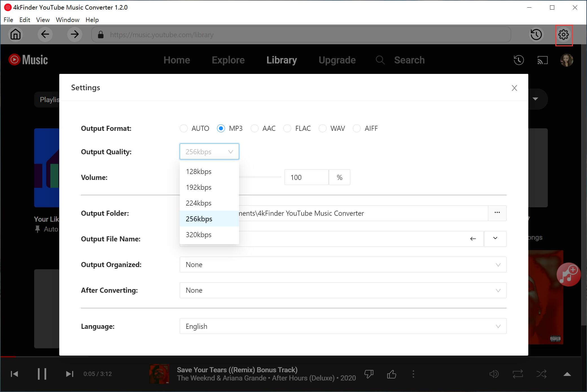
Task: Click the play/pause button in playback bar
Action: point(41,374)
